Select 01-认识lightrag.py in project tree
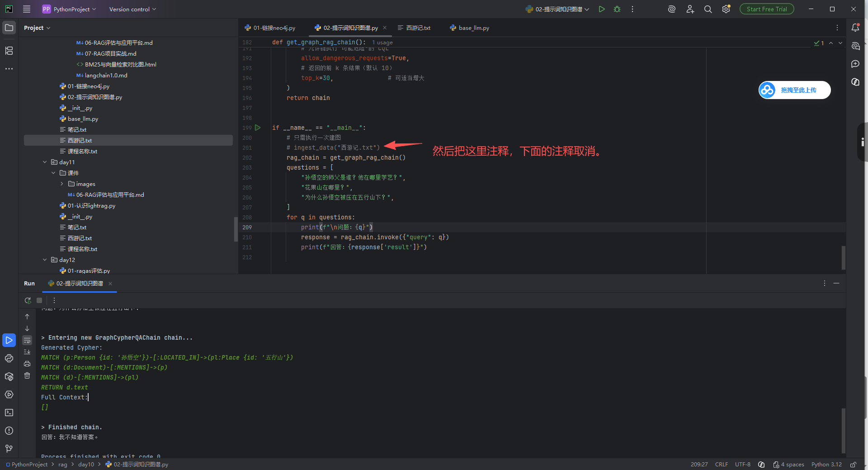Screen dimensions: 868x470 [x=91, y=205]
